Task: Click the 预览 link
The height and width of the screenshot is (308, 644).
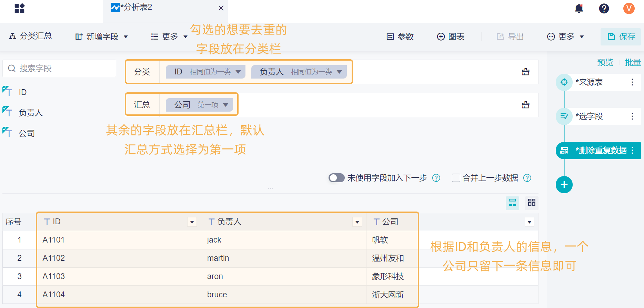Action: click(x=605, y=62)
